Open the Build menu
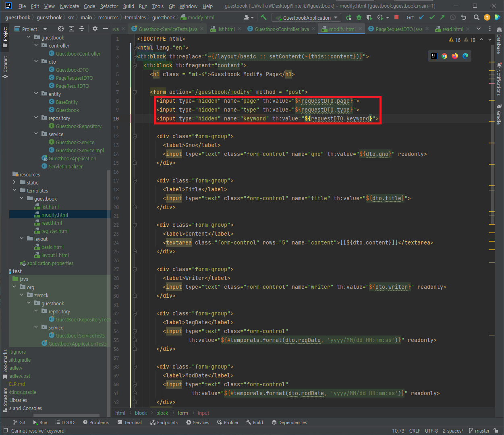The width and height of the screenshot is (504, 435). point(129,6)
